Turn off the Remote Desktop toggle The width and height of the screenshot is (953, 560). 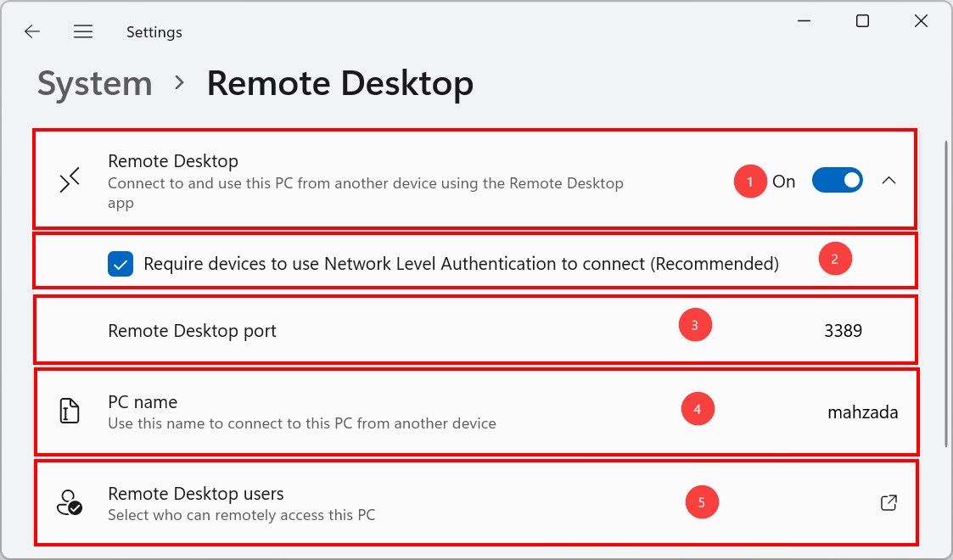pyautogui.click(x=838, y=180)
